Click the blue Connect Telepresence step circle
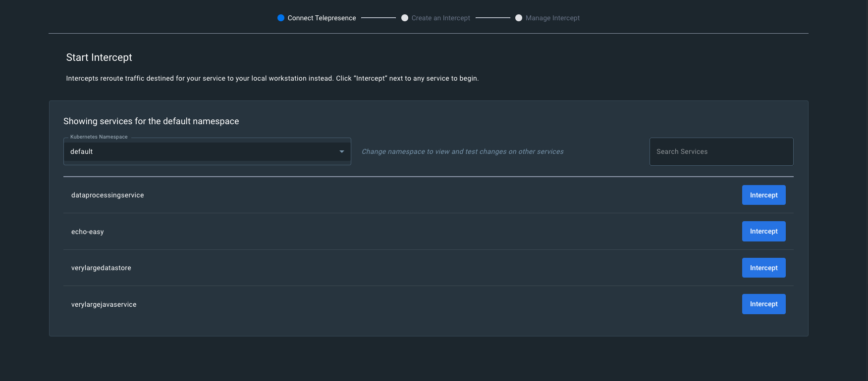 (281, 18)
